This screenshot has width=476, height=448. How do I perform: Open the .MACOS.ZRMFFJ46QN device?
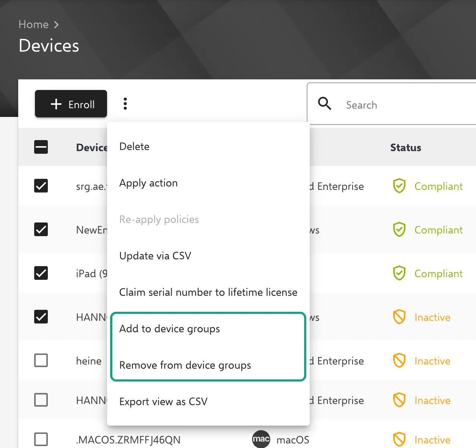click(128, 440)
